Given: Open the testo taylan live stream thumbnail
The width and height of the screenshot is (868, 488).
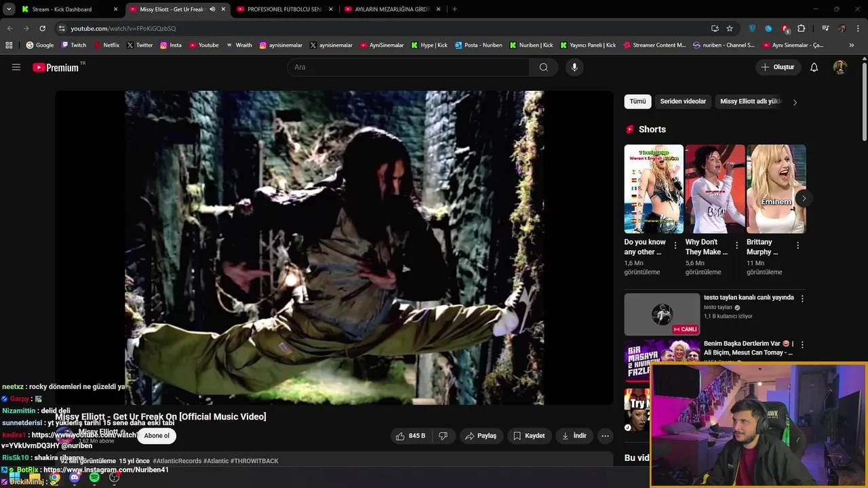Looking at the screenshot, I should [x=662, y=314].
